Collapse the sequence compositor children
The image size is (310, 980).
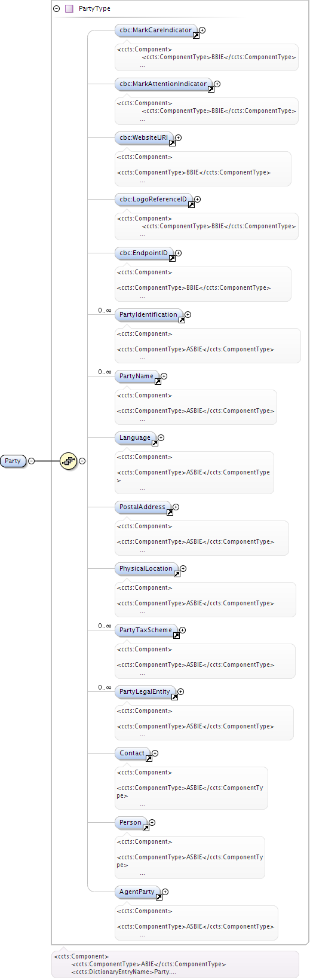[82, 461]
